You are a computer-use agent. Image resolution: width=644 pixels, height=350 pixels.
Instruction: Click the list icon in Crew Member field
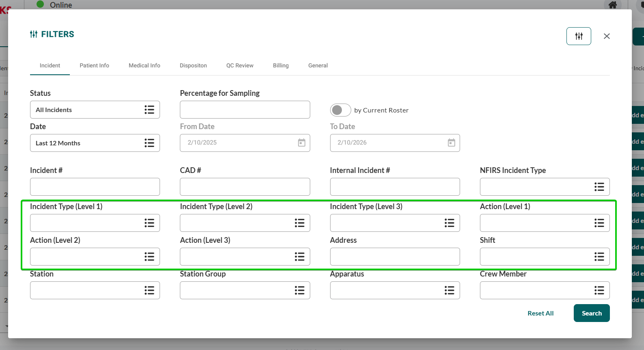599,290
